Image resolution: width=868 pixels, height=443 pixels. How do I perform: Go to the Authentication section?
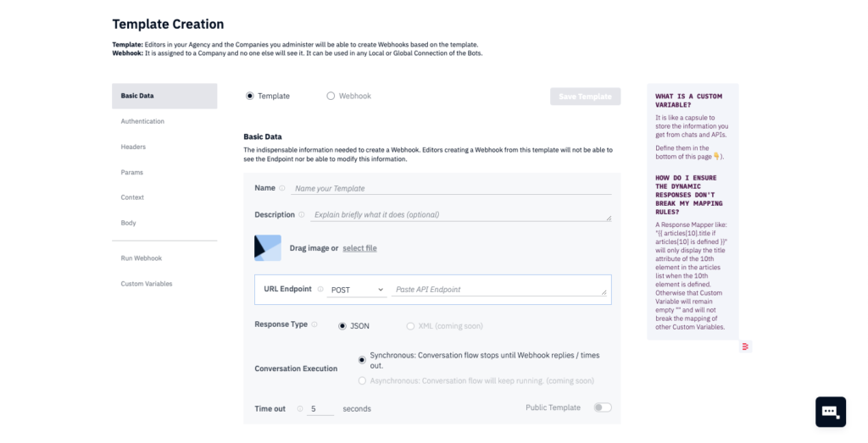pos(142,121)
